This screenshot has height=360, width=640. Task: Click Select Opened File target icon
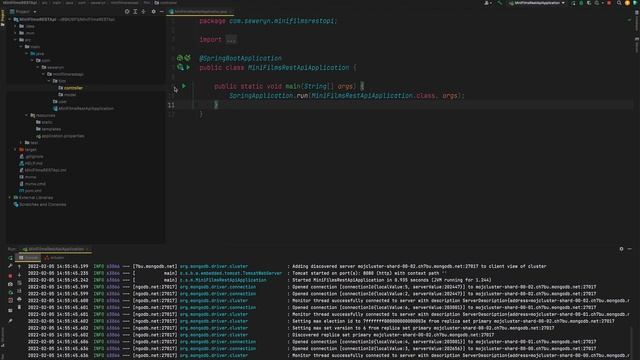(x=127, y=12)
